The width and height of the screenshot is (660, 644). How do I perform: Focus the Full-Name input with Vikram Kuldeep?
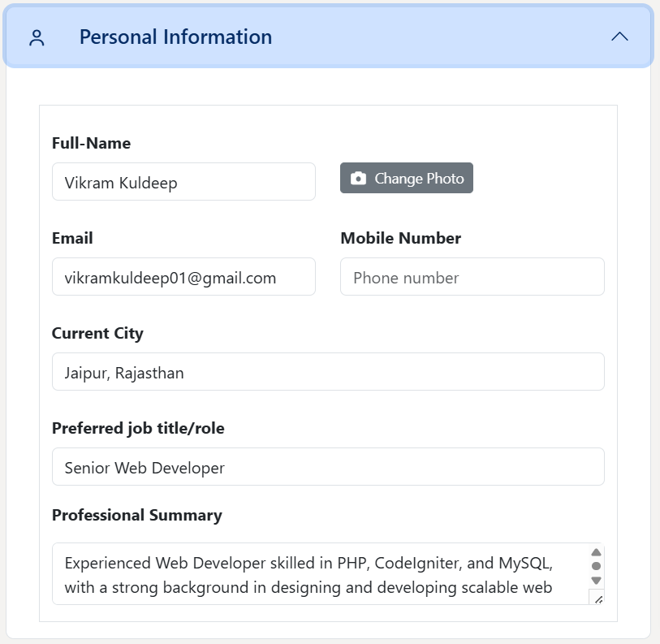point(183,182)
